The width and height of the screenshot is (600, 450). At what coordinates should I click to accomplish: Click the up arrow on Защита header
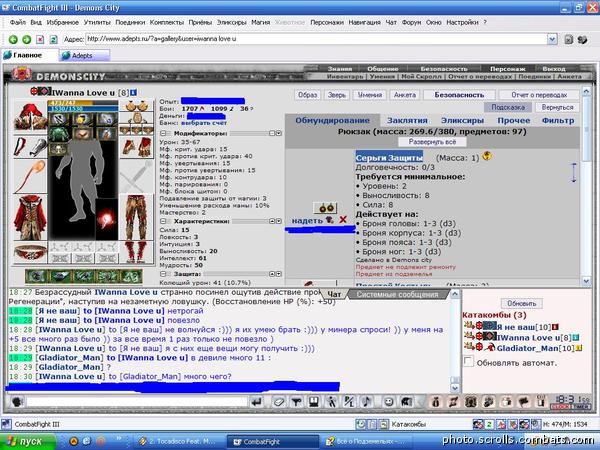[272, 274]
